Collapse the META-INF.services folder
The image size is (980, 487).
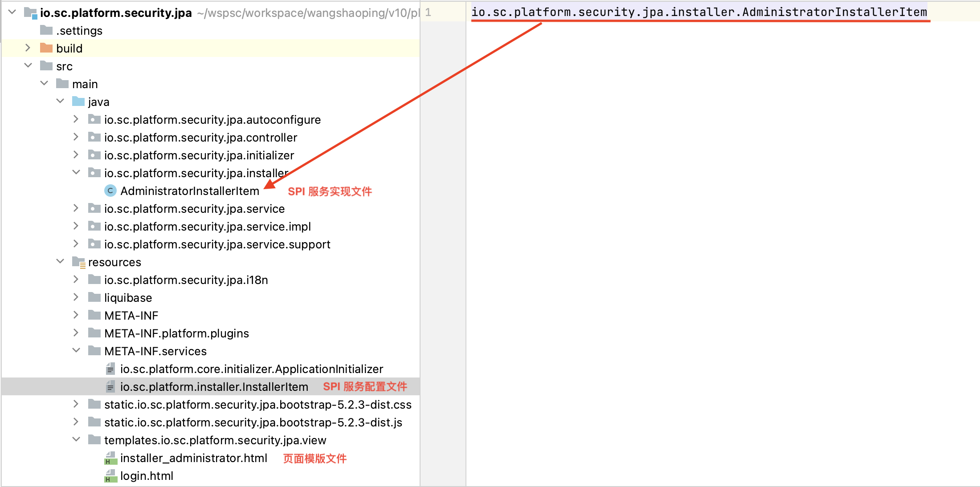coord(76,350)
